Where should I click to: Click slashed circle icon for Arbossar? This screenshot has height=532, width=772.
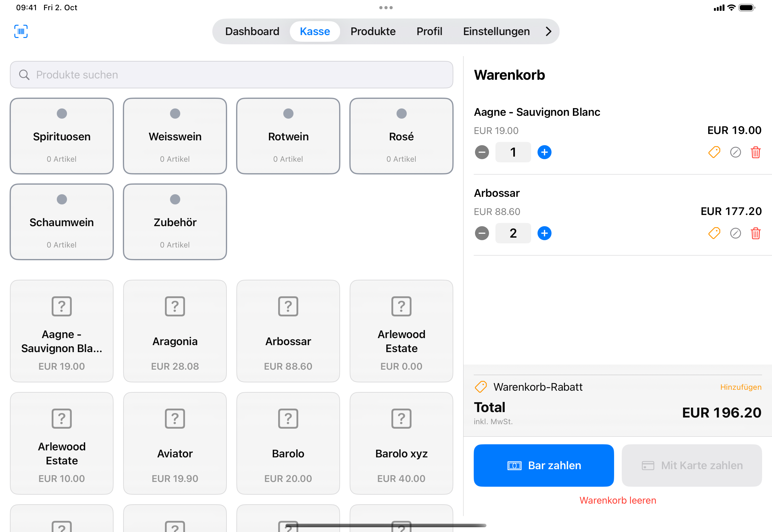click(x=735, y=233)
